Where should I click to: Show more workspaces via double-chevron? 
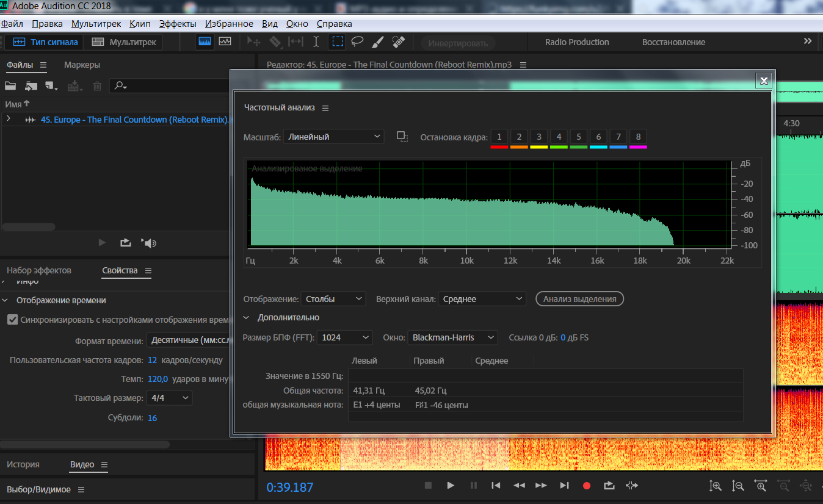[x=808, y=41]
